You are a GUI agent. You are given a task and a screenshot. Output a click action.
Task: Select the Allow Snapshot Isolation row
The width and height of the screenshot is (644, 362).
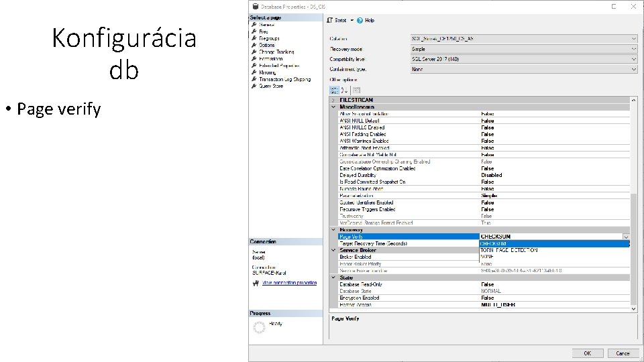(484, 114)
